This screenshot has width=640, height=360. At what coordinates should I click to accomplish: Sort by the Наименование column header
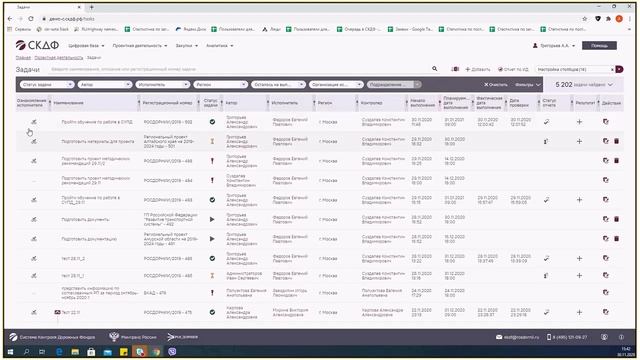tap(69, 103)
